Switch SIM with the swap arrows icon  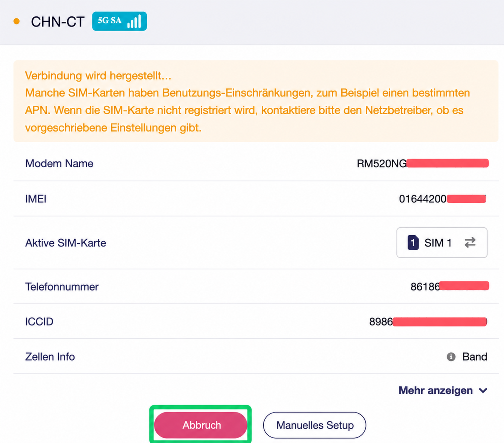pyautogui.click(x=470, y=242)
